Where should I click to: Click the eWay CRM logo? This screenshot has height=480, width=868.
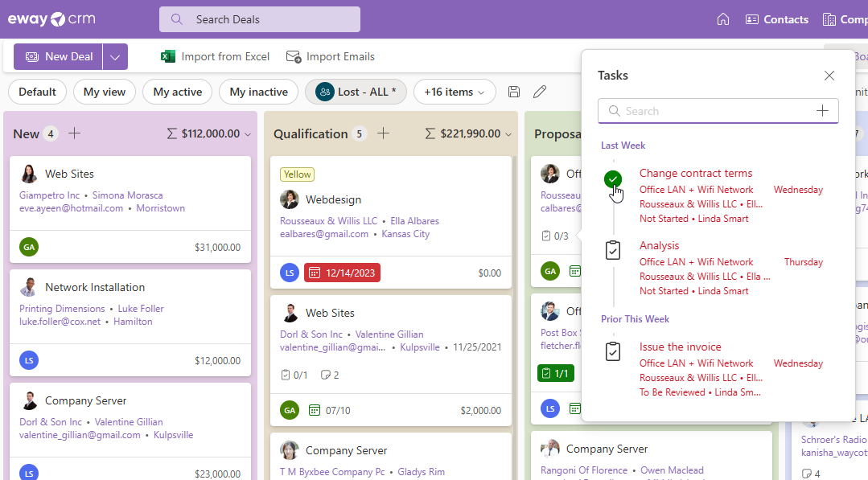click(x=51, y=19)
